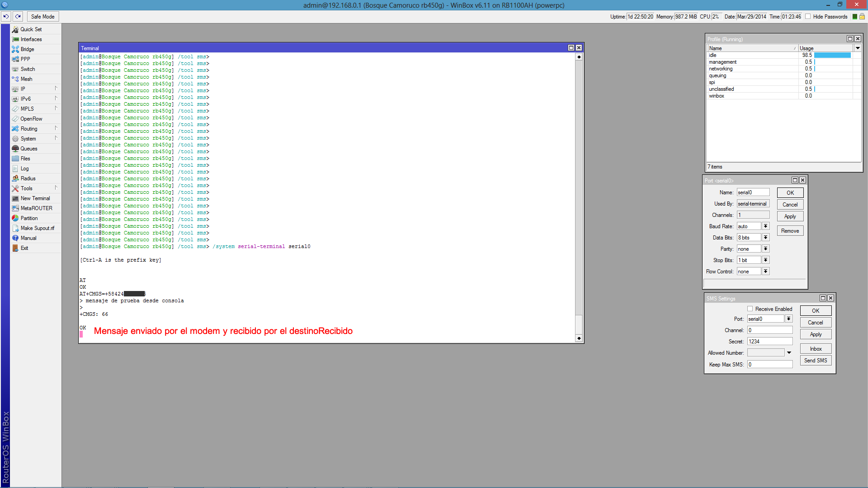Open the OpenFlow icon
Viewport: 868px width, 488px height.
tap(15, 119)
